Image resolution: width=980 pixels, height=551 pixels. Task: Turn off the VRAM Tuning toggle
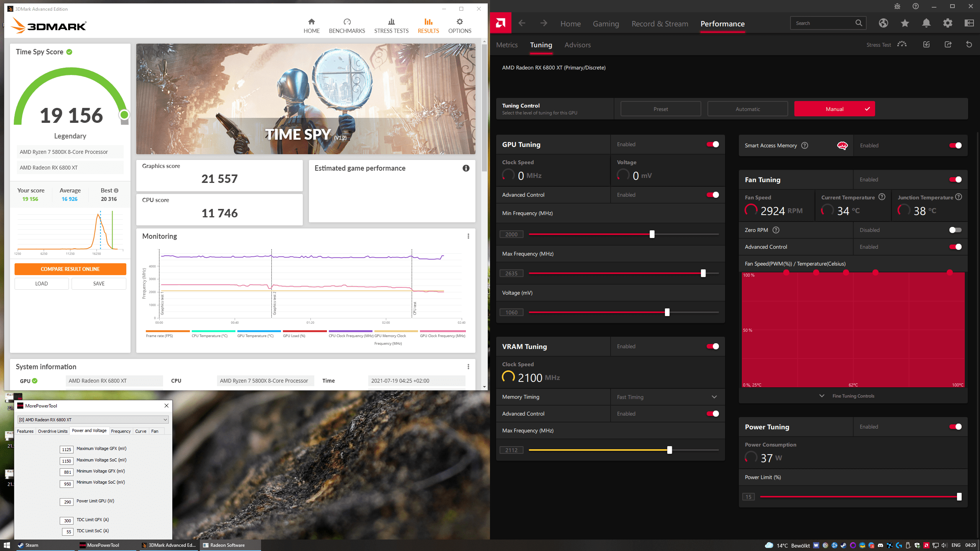click(x=712, y=346)
